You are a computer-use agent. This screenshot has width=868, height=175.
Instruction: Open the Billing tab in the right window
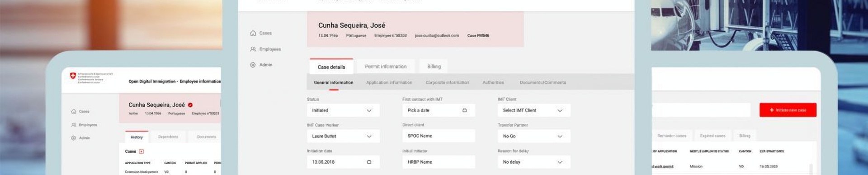click(x=745, y=136)
